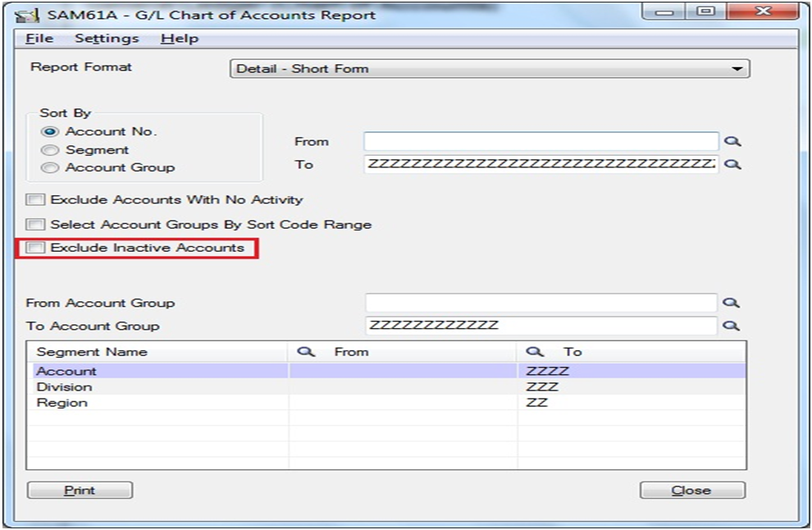
Task: Click the Close button at the bottom
Action: pyautogui.click(x=692, y=490)
